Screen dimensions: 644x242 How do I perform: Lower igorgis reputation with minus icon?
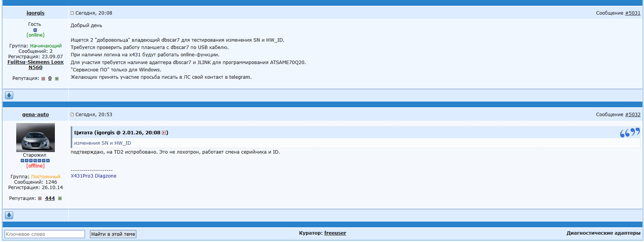(x=43, y=79)
